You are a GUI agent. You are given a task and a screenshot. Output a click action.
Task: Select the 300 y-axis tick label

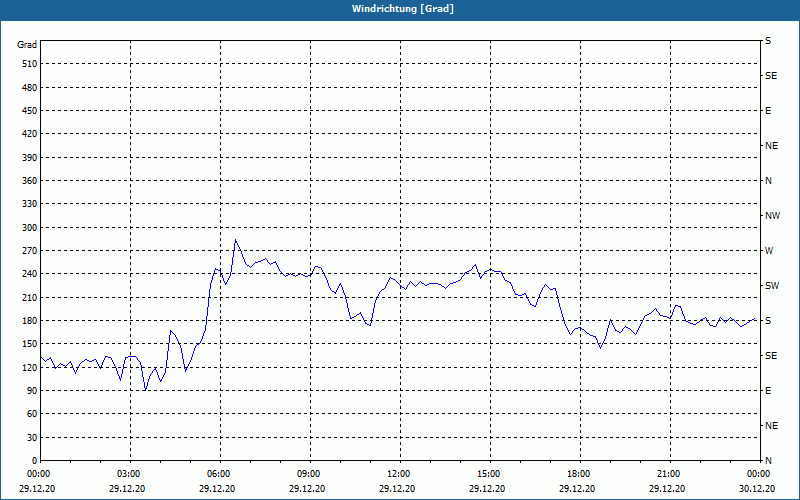(x=30, y=228)
